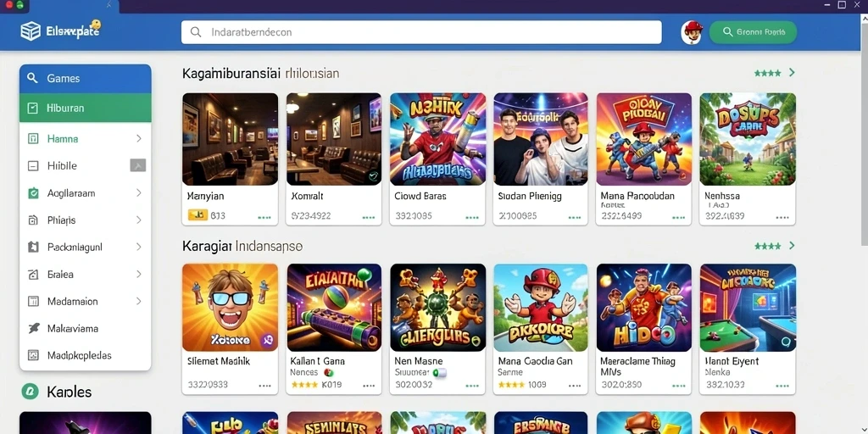
Task: Select the green Hiburan menu item
Action: (x=86, y=108)
